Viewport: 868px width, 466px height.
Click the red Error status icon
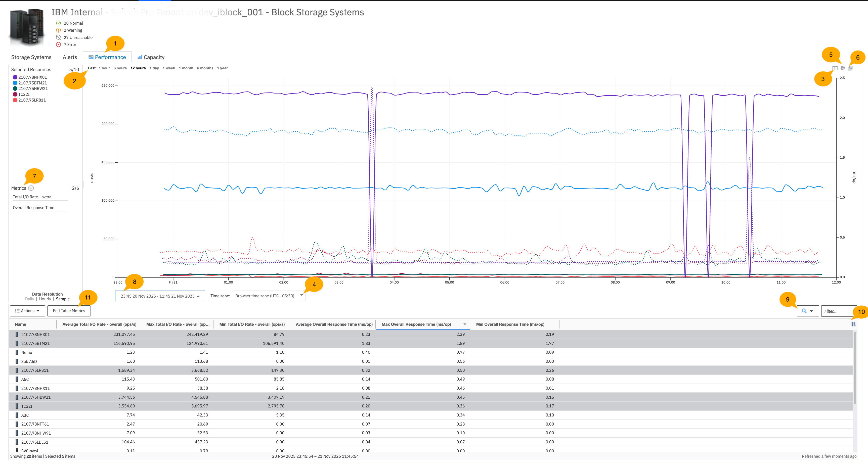pyautogui.click(x=58, y=44)
